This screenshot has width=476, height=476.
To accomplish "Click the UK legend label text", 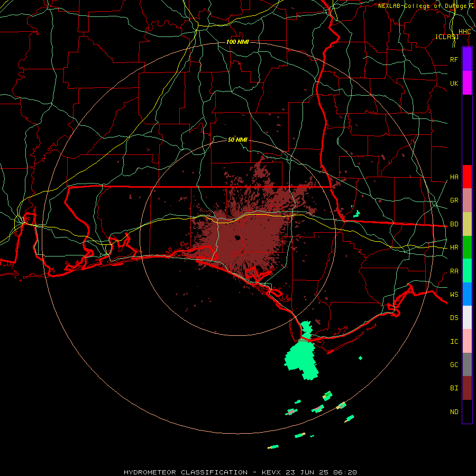I will [454, 83].
